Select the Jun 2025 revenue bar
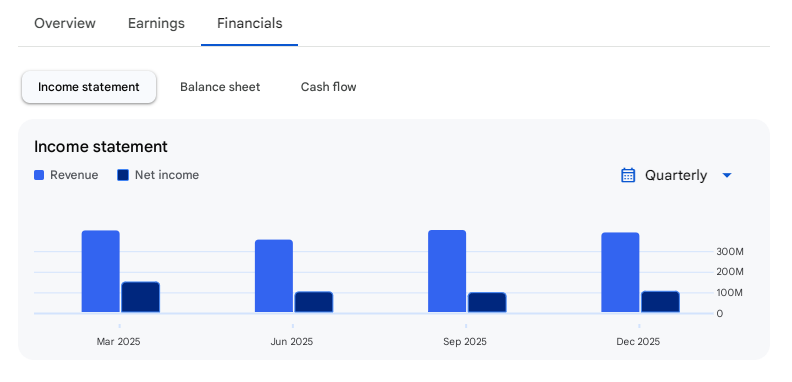Viewport: 792px width, 382px height. (274, 276)
